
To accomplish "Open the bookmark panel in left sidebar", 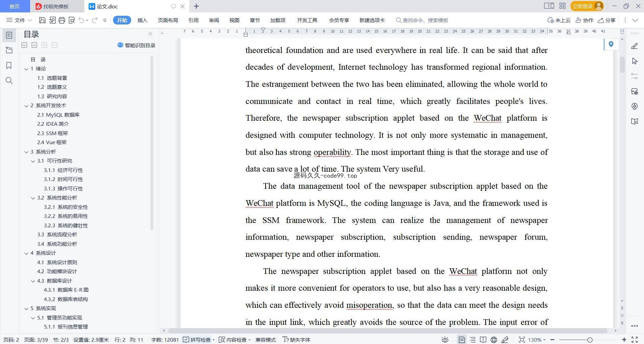I will click(x=9, y=65).
